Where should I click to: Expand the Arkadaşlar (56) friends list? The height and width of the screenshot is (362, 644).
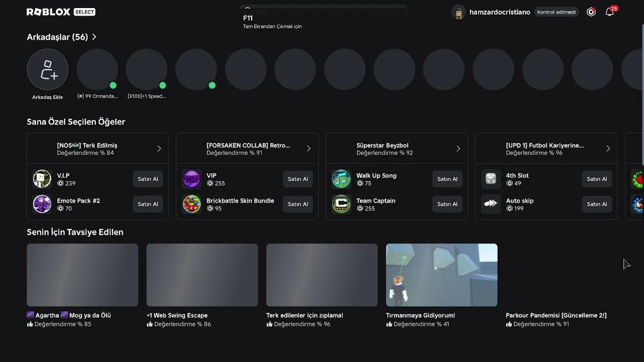coord(94,37)
